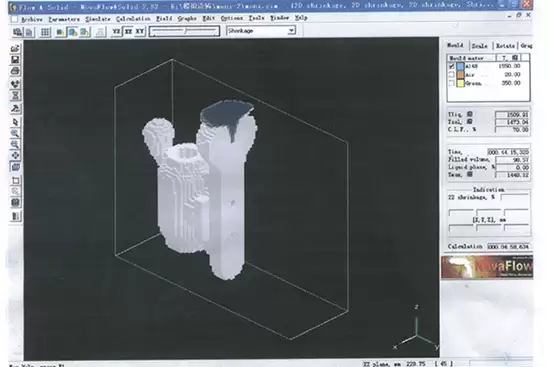Click the Calculation time field

coord(508,246)
